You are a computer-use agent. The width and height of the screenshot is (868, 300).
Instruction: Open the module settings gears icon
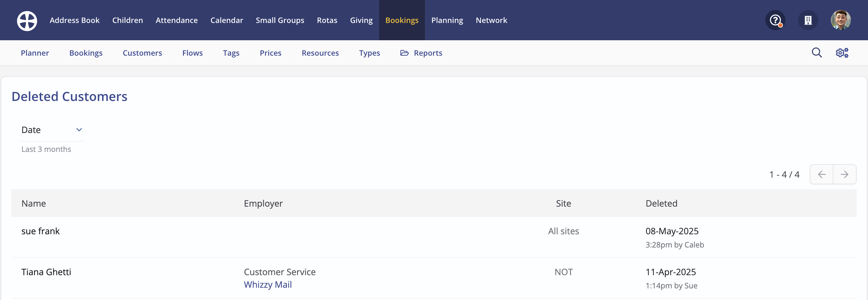[842, 53]
